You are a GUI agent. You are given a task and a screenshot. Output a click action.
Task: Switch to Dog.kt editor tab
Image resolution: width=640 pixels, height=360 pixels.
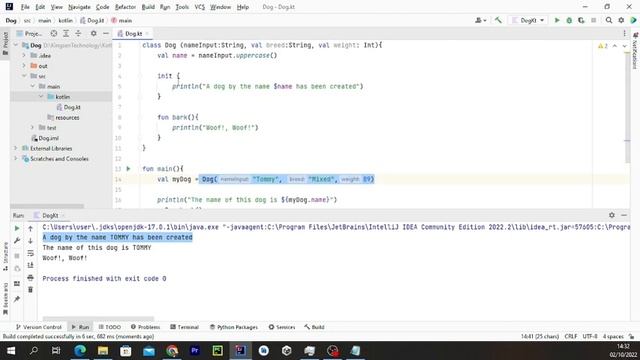(133, 33)
